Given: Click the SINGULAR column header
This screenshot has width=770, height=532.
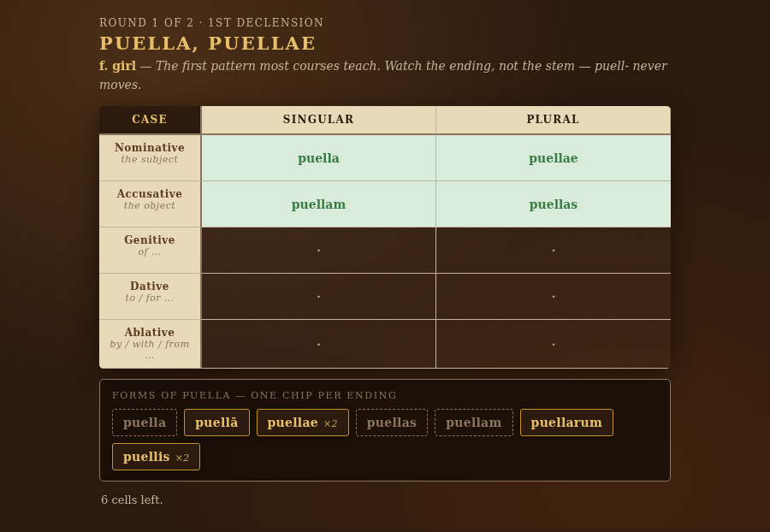Looking at the screenshot, I should tap(319, 120).
